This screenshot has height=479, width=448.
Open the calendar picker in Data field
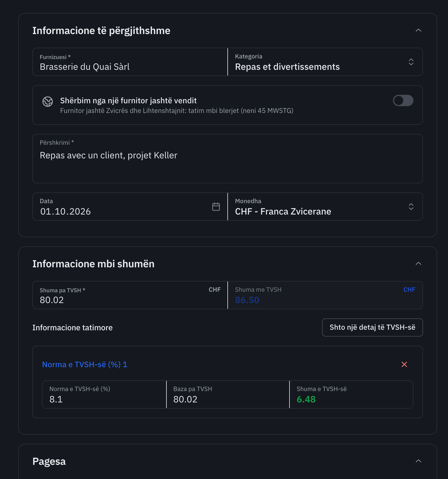[216, 207]
